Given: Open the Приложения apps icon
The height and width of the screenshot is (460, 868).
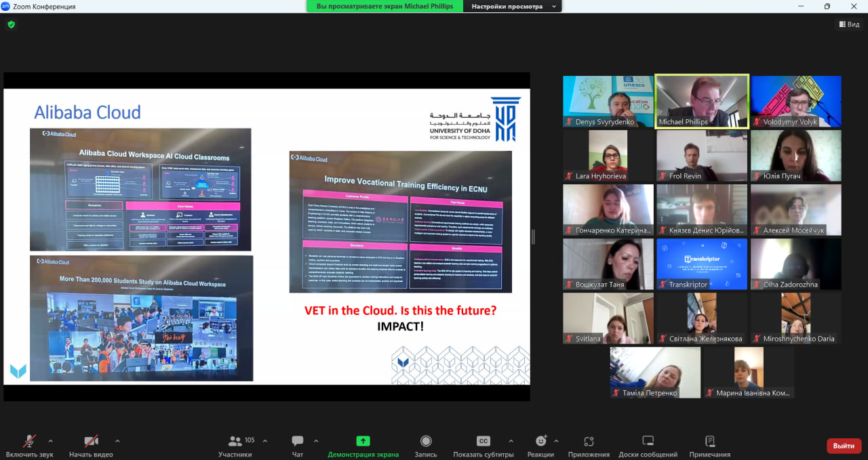Looking at the screenshot, I should [588, 442].
